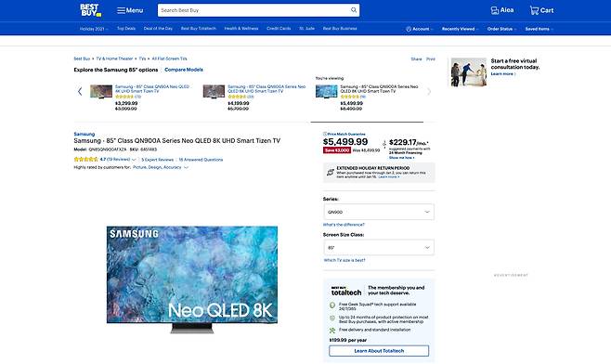
Task: Open the $4,199.99 QN800A TV thumbnail
Action: 214,92
